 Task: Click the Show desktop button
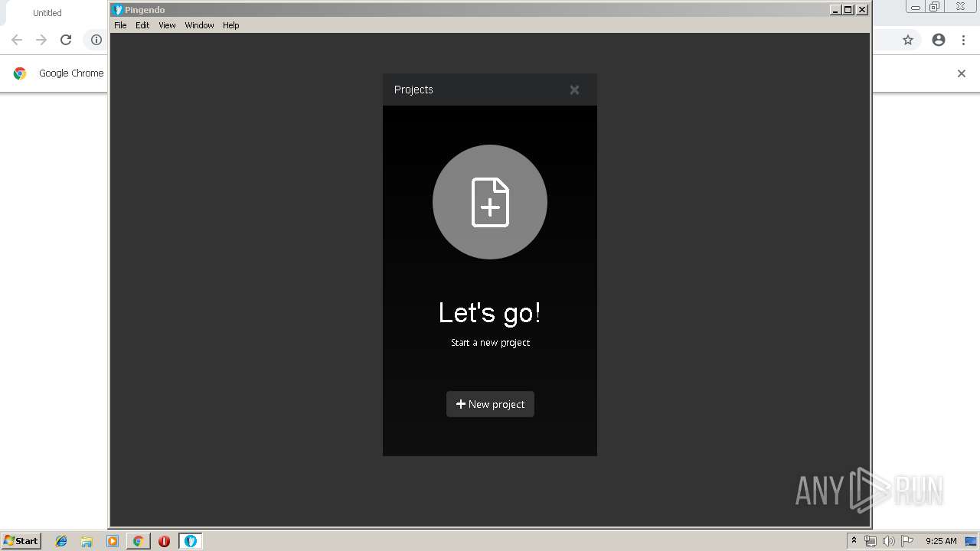971,541
